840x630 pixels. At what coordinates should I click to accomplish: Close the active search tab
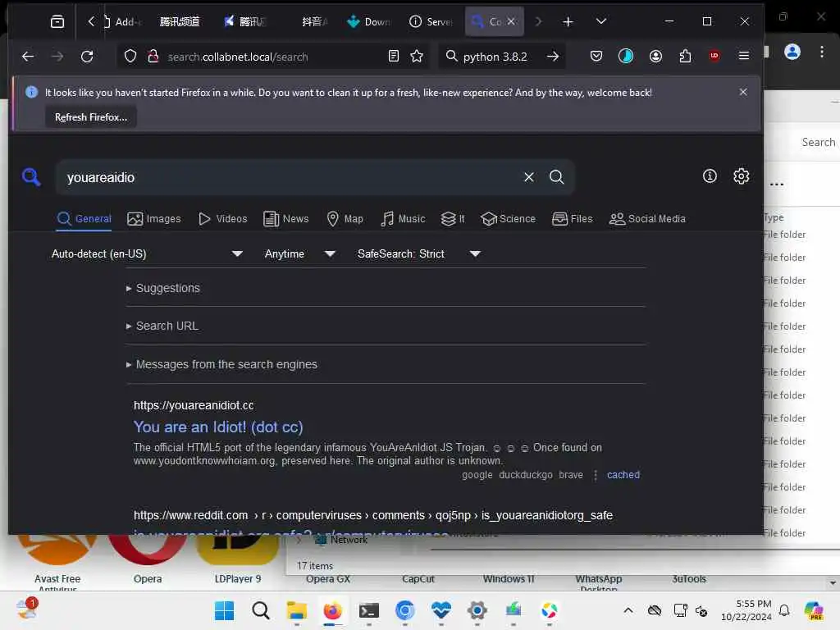pyautogui.click(x=511, y=21)
